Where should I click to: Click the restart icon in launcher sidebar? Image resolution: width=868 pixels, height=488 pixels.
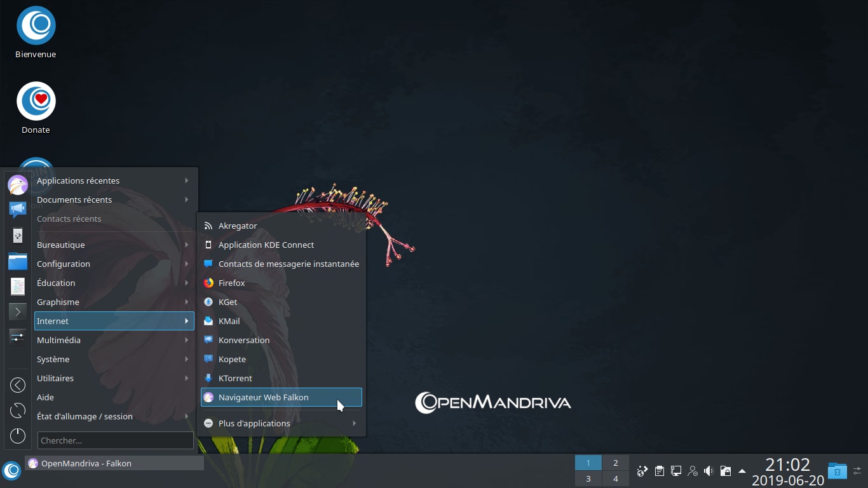point(18,410)
